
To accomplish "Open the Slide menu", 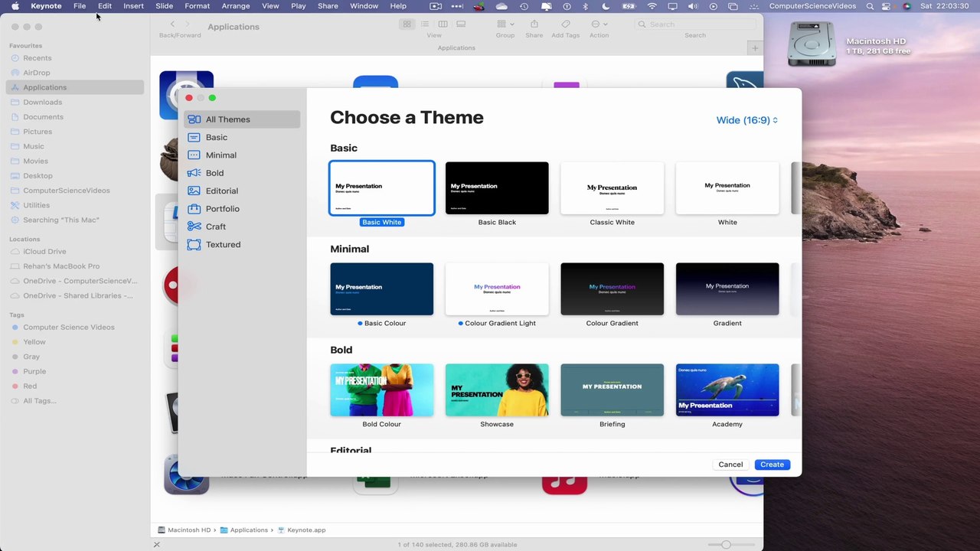I will point(164,6).
